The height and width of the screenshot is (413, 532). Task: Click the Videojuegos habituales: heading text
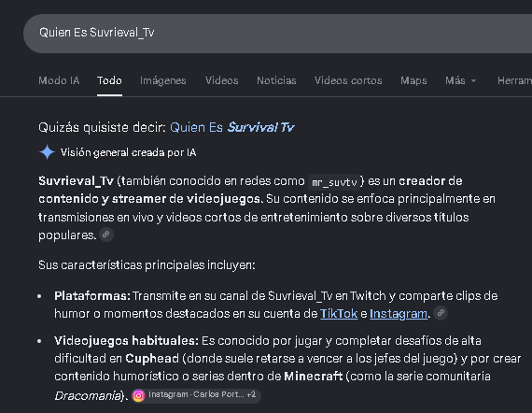click(126, 341)
